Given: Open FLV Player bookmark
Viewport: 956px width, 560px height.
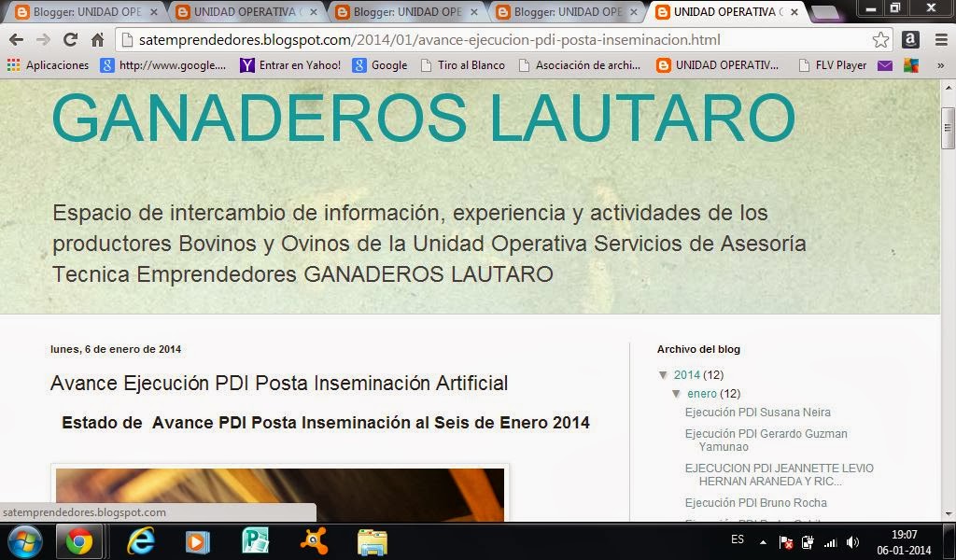Looking at the screenshot, I should click(x=833, y=65).
